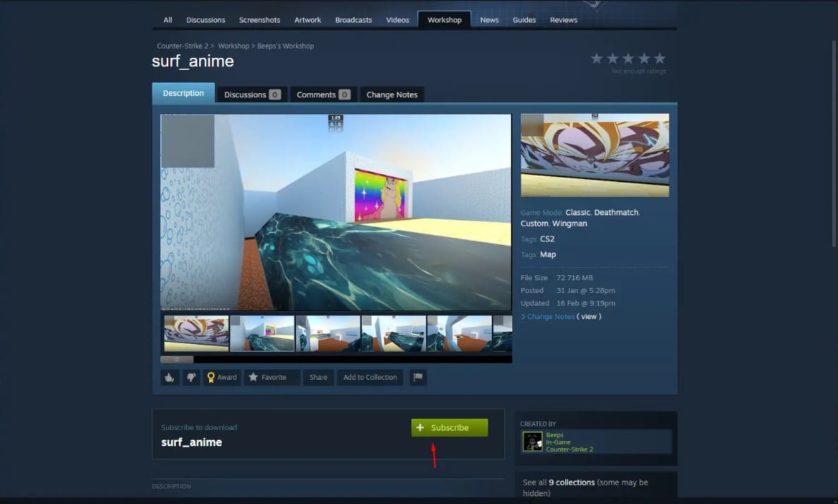Click the Custom game mode tag
The height and width of the screenshot is (504, 838).
tap(534, 224)
